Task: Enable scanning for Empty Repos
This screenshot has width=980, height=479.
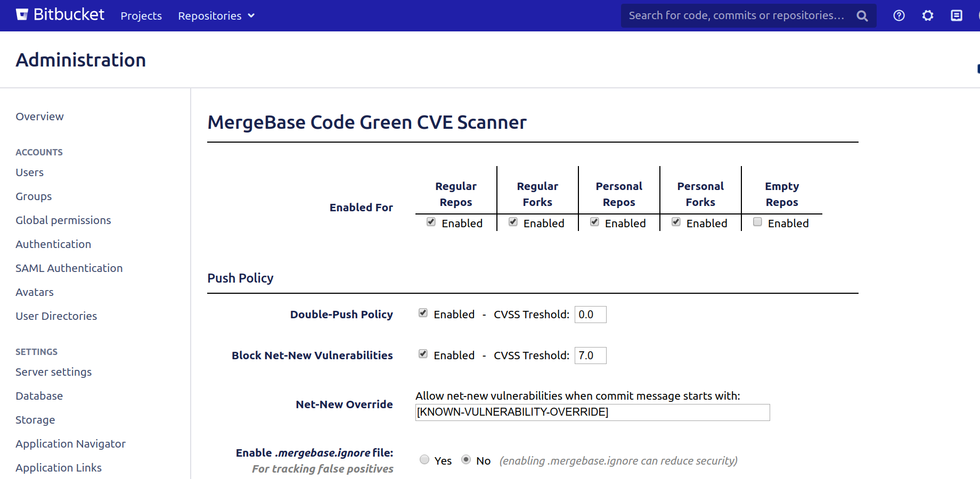Action: pos(757,222)
